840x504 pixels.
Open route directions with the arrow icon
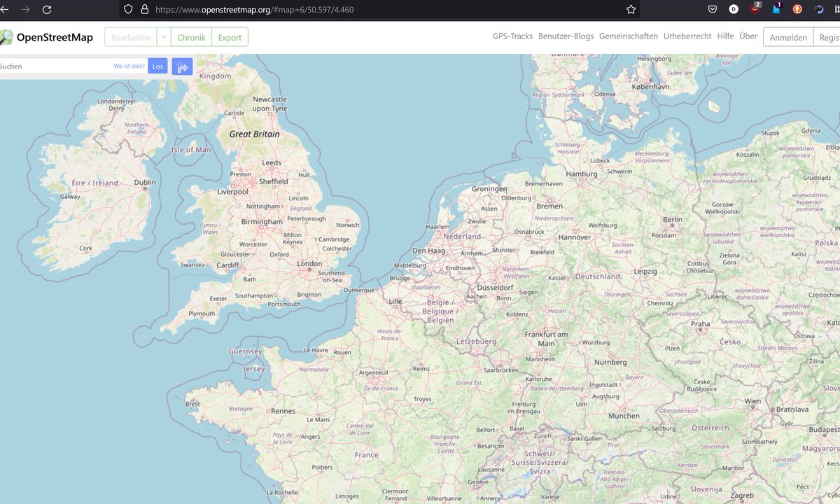(182, 66)
